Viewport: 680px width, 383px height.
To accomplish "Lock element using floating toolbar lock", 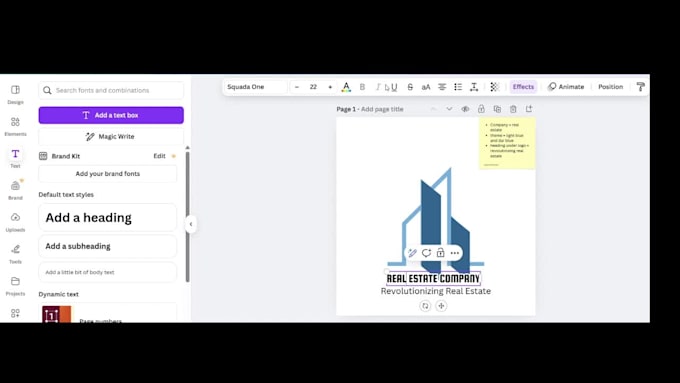I will (441, 253).
